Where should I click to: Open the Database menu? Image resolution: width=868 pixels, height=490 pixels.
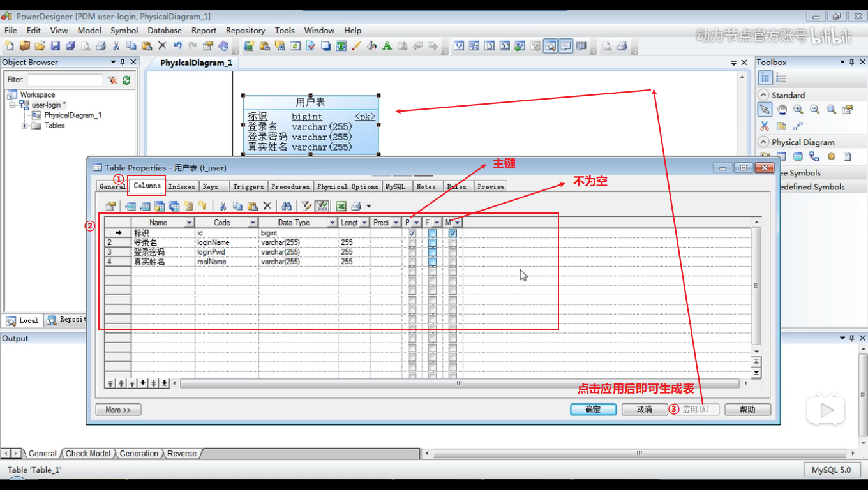165,30
